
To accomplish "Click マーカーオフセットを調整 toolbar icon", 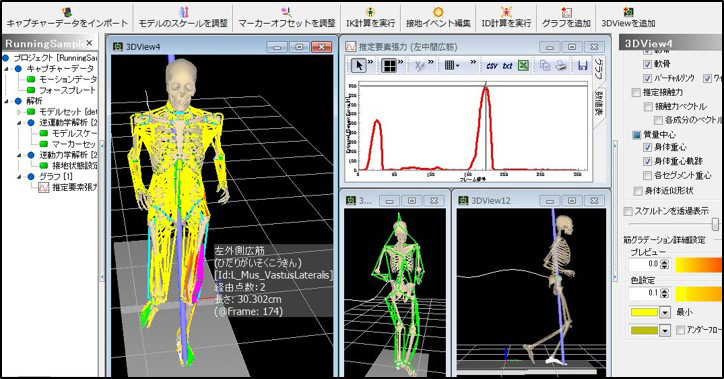I will (x=286, y=12).
